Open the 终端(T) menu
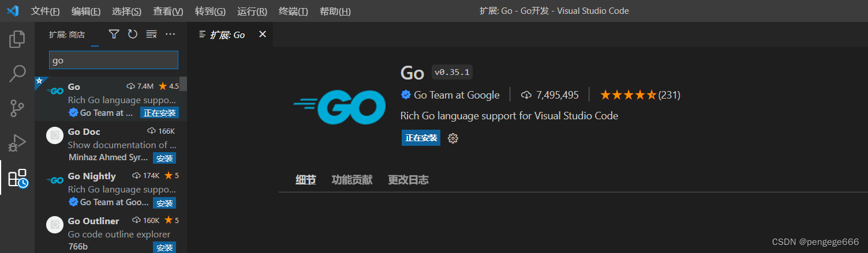This screenshot has height=253, width=868. [x=293, y=11]
